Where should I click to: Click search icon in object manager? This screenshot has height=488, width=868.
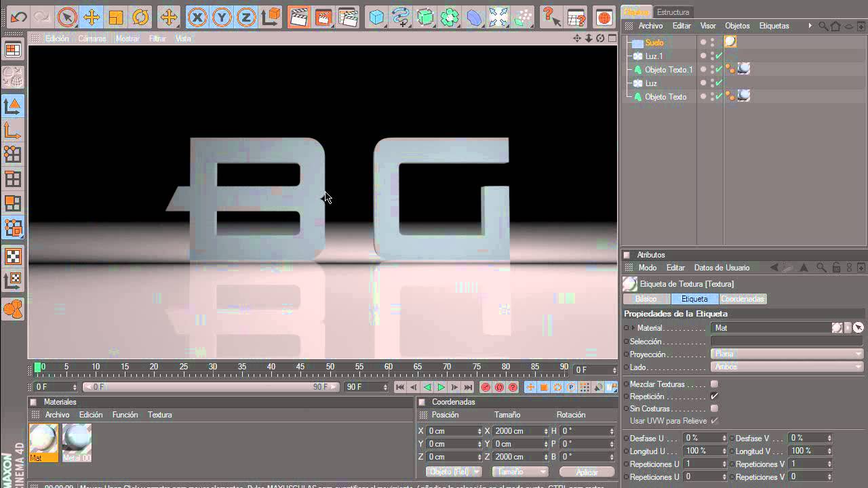(823, 26)
